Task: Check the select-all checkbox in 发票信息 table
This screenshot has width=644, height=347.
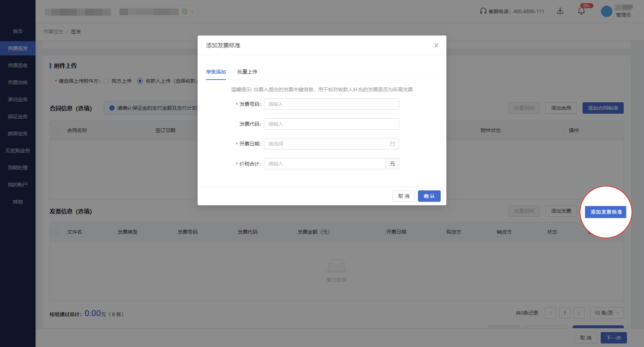Action: (x=56, y=232)
